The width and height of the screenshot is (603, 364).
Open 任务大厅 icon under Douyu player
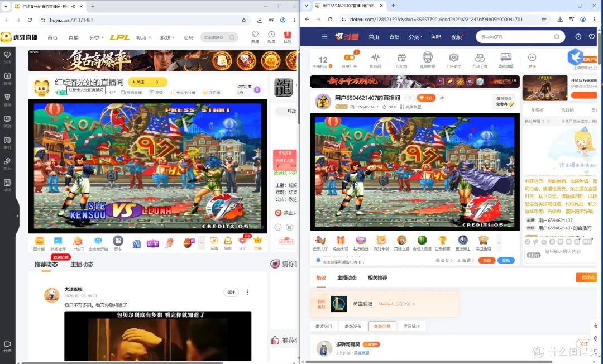pyautogui.click(x=320, y=243)
